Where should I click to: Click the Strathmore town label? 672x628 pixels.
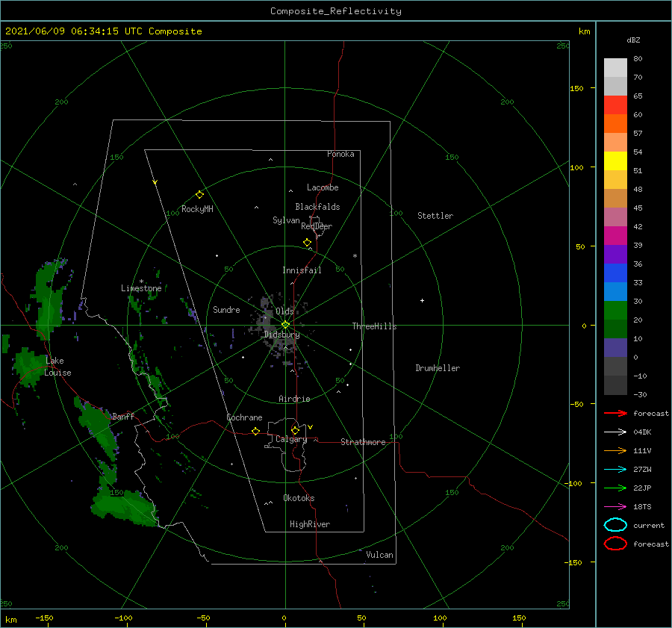363,442
